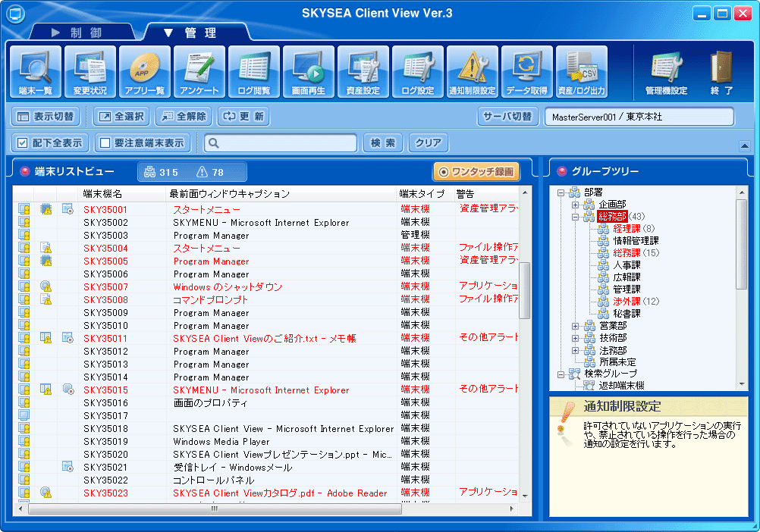Open the 通知制限設定 notification restriction icon
The image size is (760, 532).
tap(472, 72)
